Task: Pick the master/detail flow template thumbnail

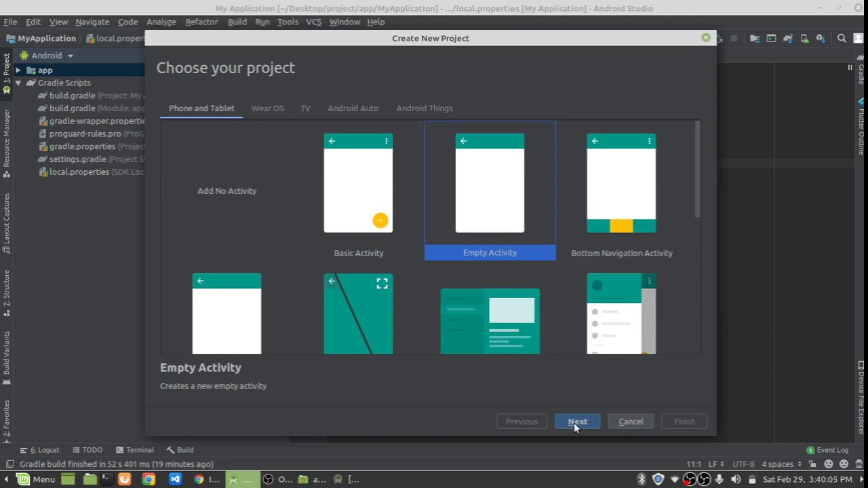Action: tap(490, 321)
